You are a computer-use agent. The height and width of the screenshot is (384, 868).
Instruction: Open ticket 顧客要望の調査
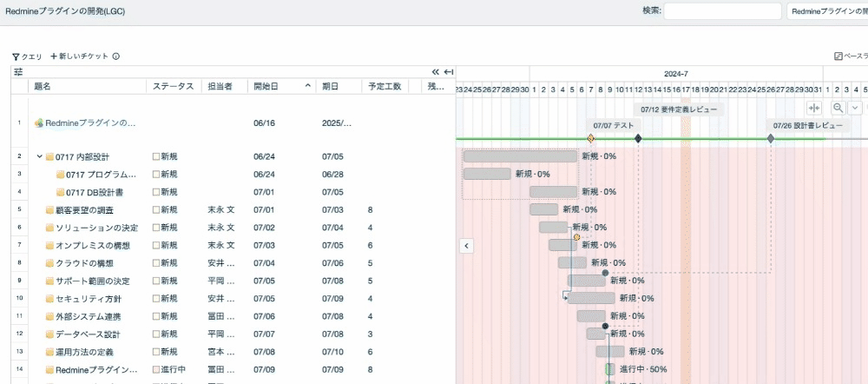85,210
